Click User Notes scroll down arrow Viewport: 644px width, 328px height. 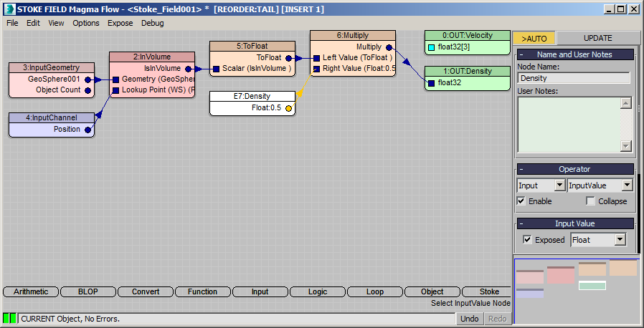(626, 146)
